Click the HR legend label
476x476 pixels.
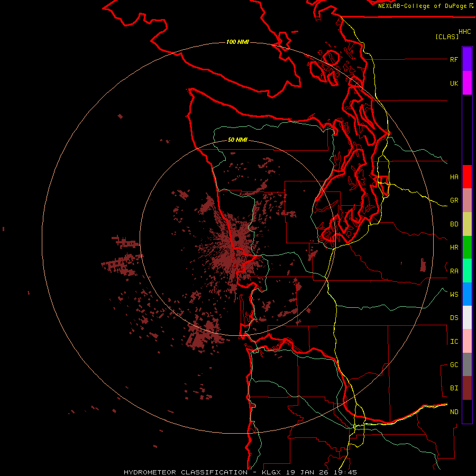(x=454, y=248)
